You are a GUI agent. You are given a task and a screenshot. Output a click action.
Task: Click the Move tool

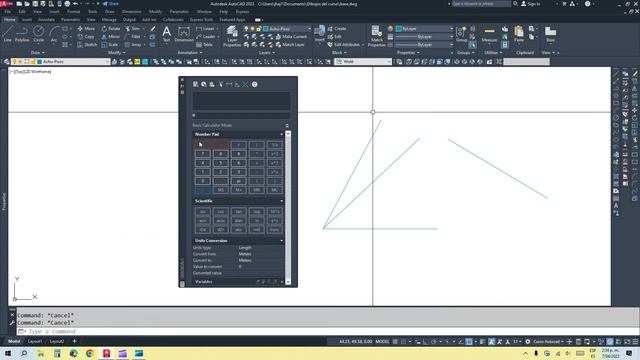point(86,29)
